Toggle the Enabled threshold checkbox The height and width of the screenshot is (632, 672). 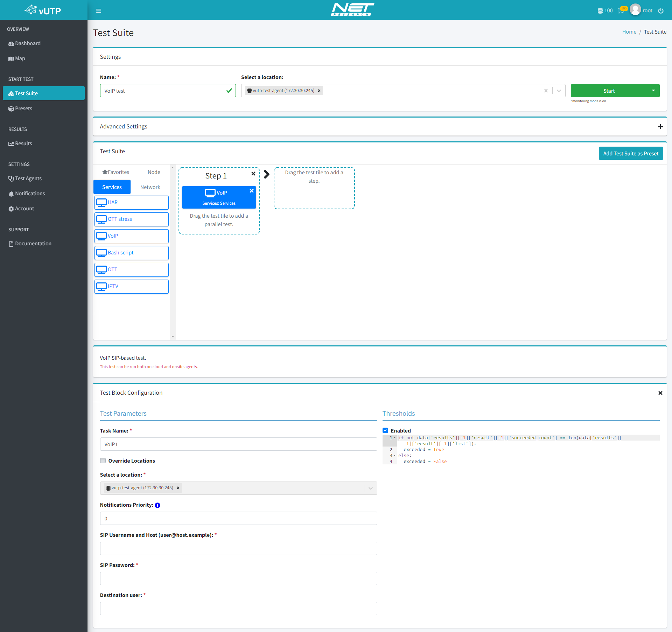coord(386,431)
